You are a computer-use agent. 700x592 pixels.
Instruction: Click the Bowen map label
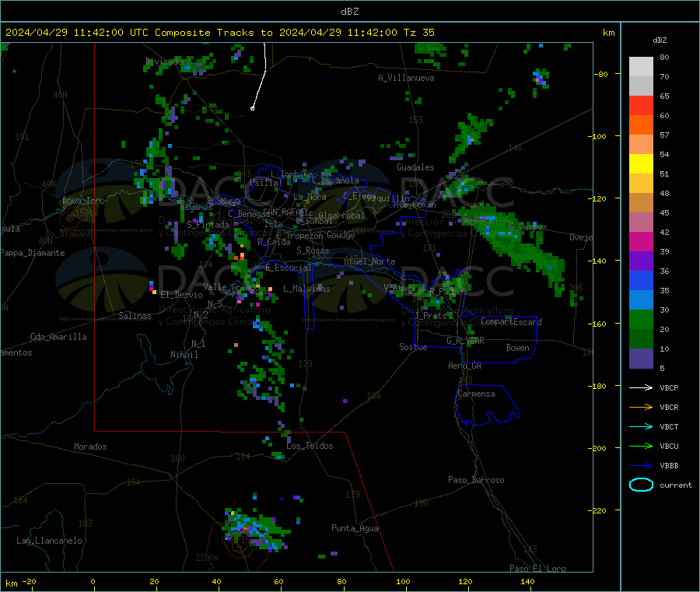(518, 347)
